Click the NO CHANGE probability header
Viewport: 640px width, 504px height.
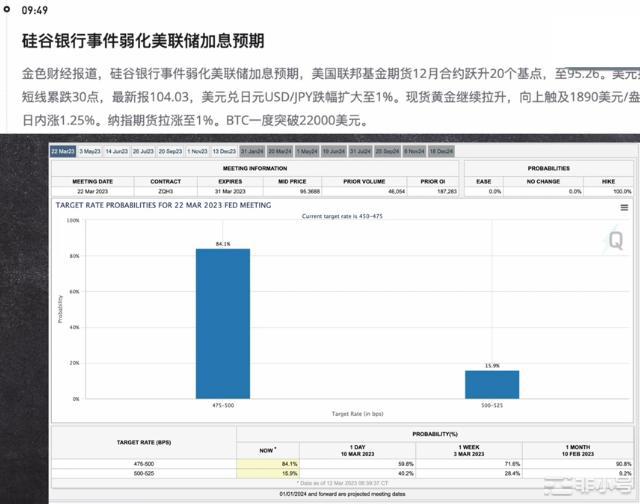pos(543,182)
